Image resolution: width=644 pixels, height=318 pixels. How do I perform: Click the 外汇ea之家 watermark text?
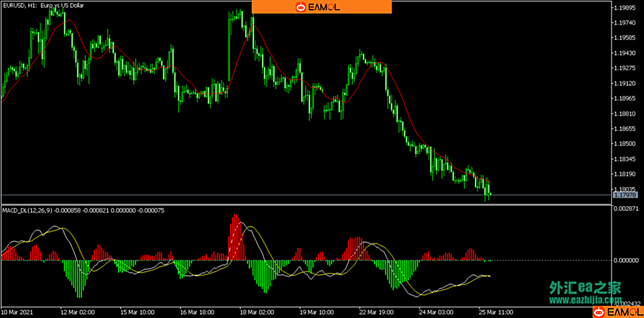pos(585,288)
